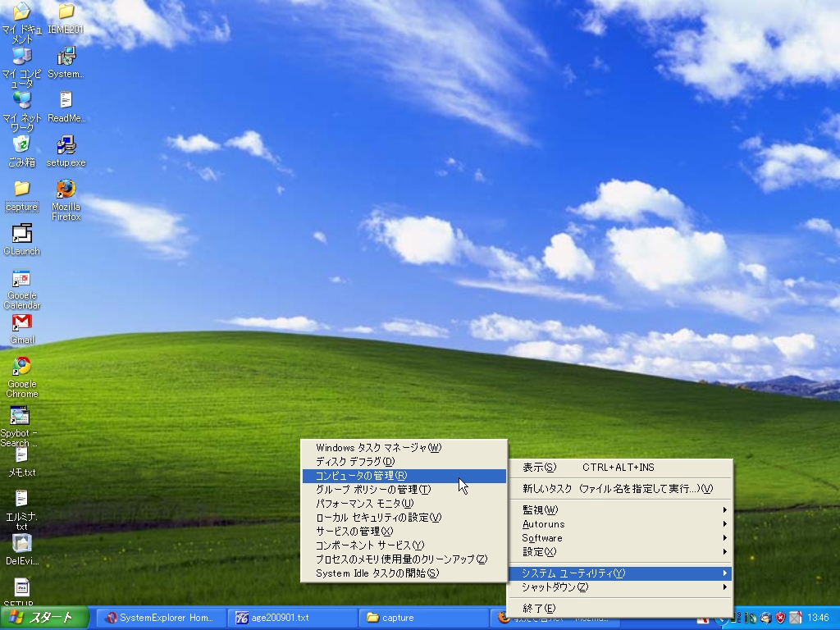Image resolution: width=840 pixels, height=630 pixels.
Task: Select the CLaunch desktop icon
Action: pyautogui.click(x=21, y=240)
